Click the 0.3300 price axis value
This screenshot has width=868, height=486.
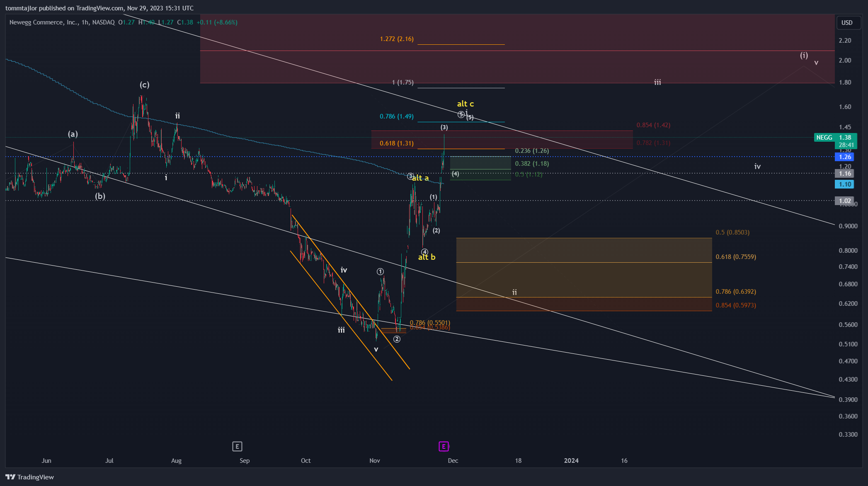coord(848,434)
